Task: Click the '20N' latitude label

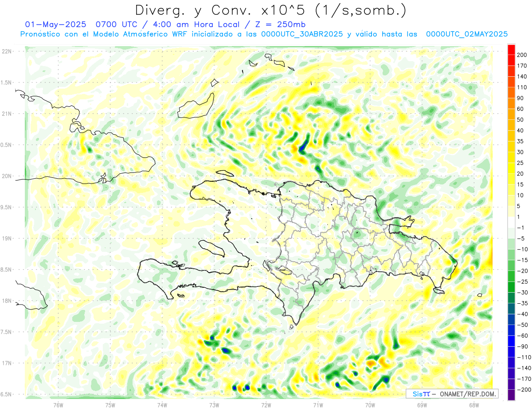Action: click(7, 176)
